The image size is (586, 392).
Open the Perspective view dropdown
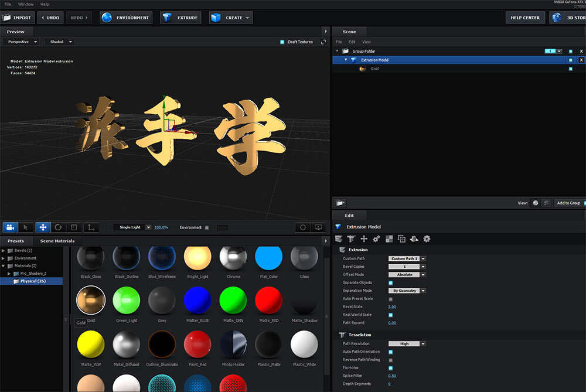coord(21,42)
